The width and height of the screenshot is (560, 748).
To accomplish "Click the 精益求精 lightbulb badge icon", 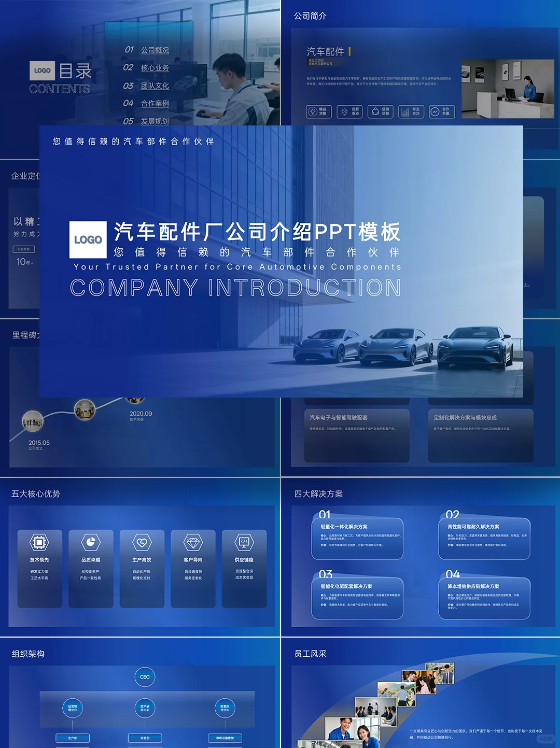I will 313,112.
